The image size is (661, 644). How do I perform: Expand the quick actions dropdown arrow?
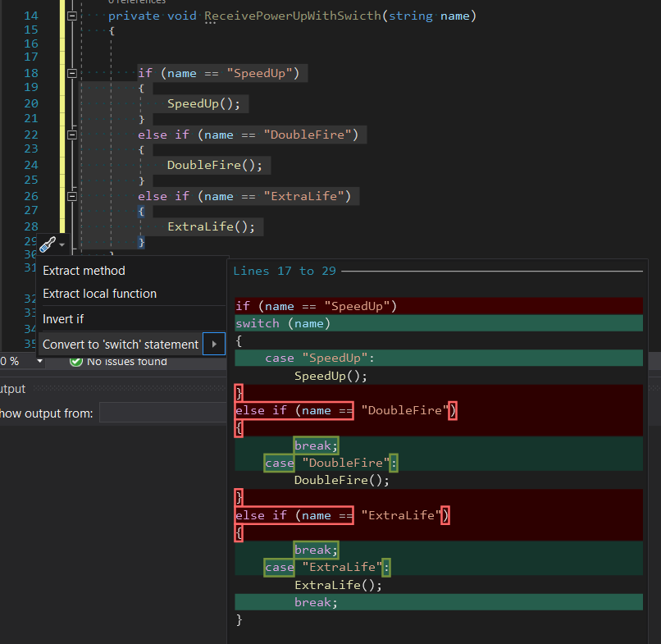62,245
